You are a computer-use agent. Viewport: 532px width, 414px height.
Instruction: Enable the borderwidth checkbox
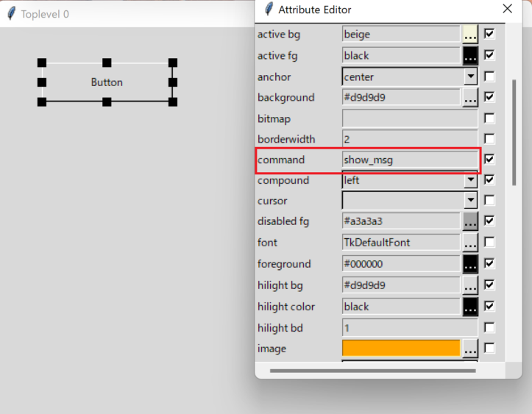point(489,138)
